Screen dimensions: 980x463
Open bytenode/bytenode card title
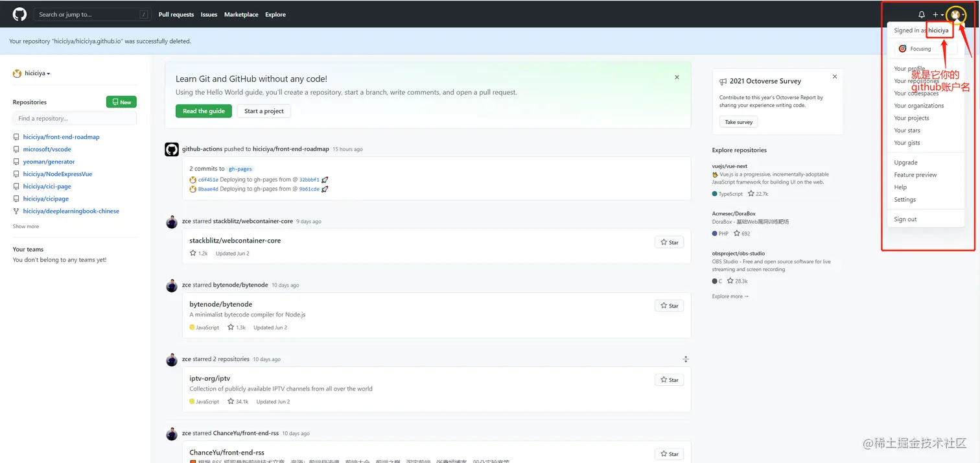pos(221,304)
